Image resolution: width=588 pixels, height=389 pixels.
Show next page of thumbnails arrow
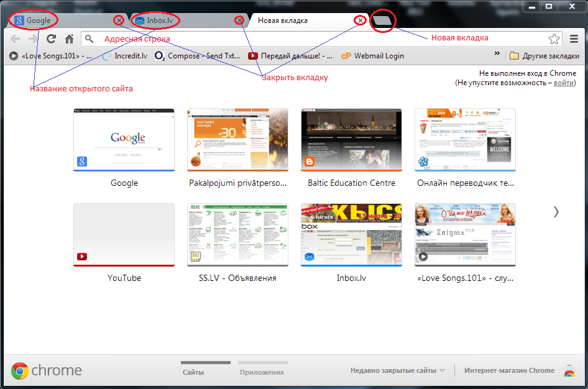point(556,211)
